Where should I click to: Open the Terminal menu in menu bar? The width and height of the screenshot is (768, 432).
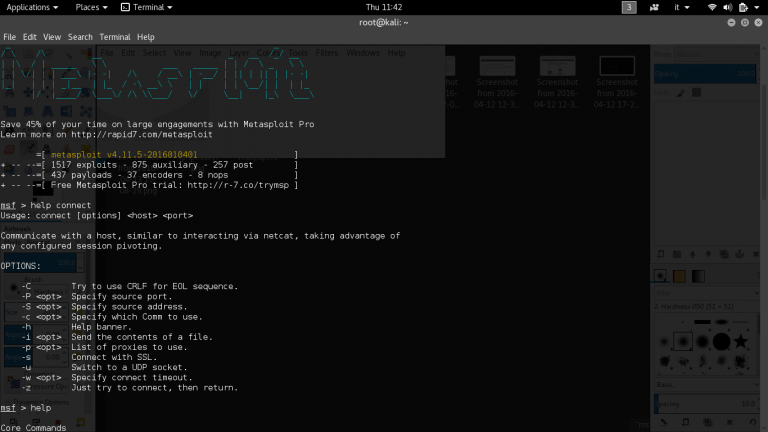click(x=115, y=37)
